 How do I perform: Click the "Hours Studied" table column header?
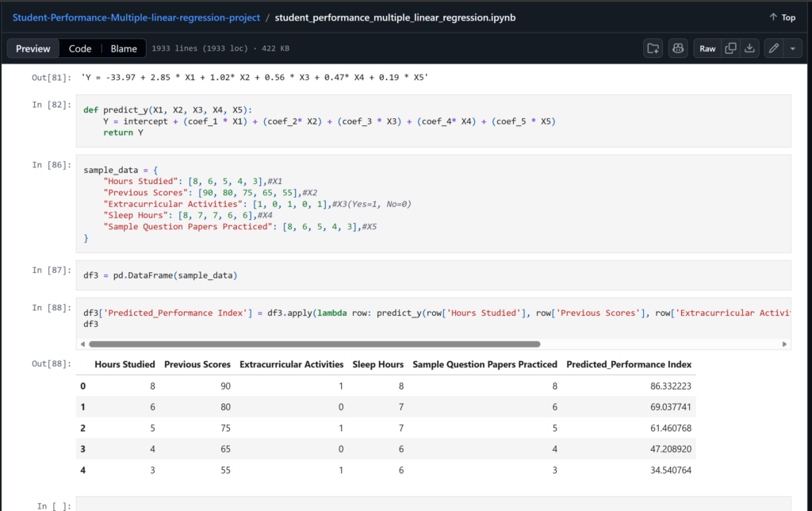click(124, 364)
